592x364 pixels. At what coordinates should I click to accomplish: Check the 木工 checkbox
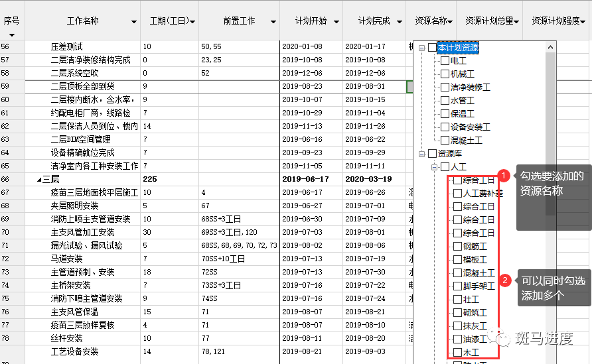click(457, 352)
